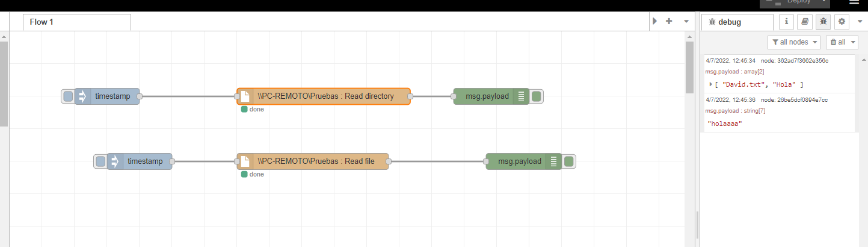This screenshot has width=868, height=247.
Task: Select the debug sidebar tab
Action: pyautogui.click(x=737, y=22)
